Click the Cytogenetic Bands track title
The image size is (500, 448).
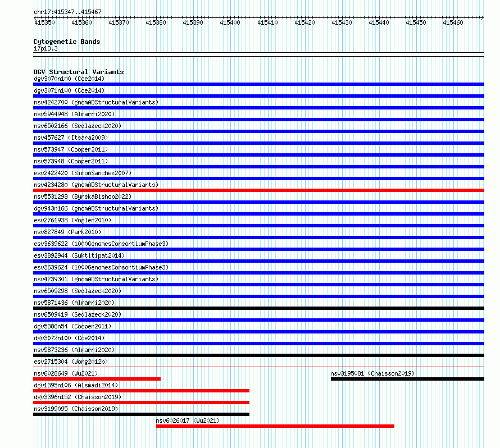click(67, 42)
